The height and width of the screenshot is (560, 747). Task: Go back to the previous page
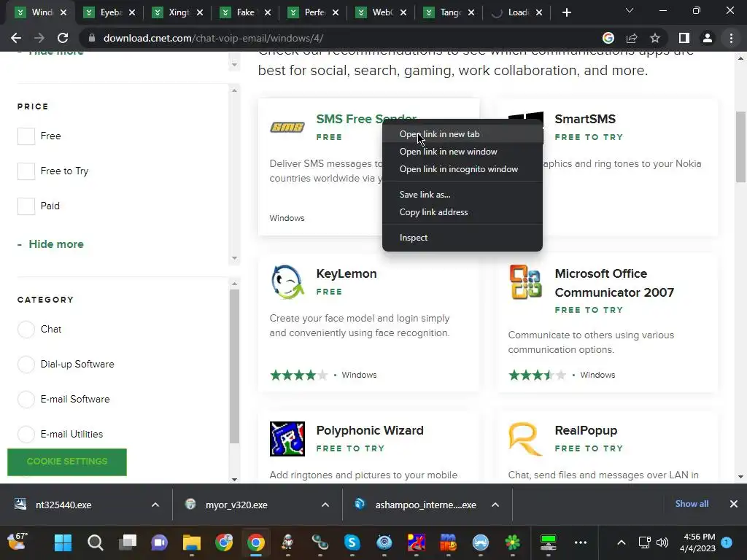tap(16, 38)
